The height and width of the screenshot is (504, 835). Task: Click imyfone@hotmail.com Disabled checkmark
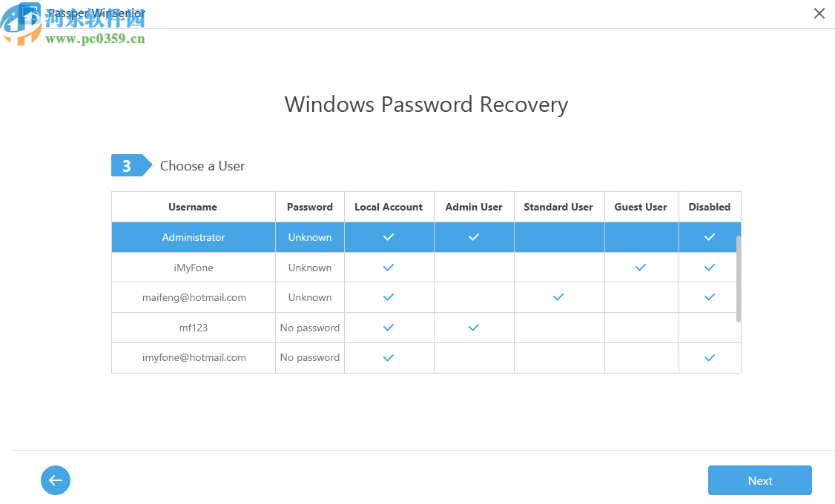(710, 358)
